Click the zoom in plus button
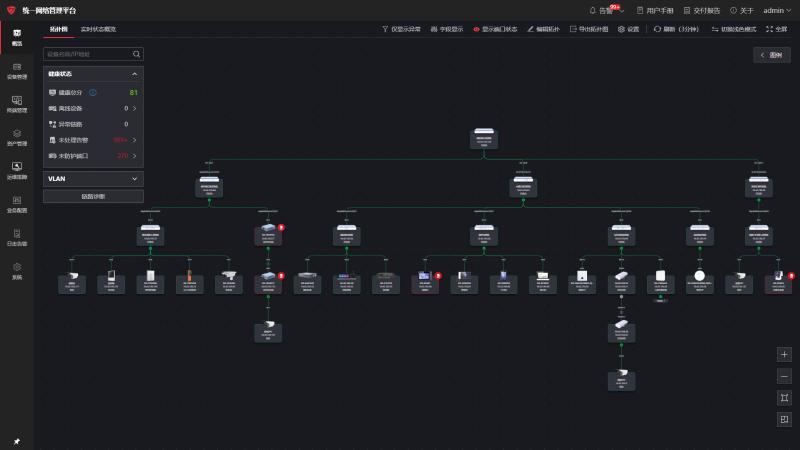The image size is (800, 450). 784,354
